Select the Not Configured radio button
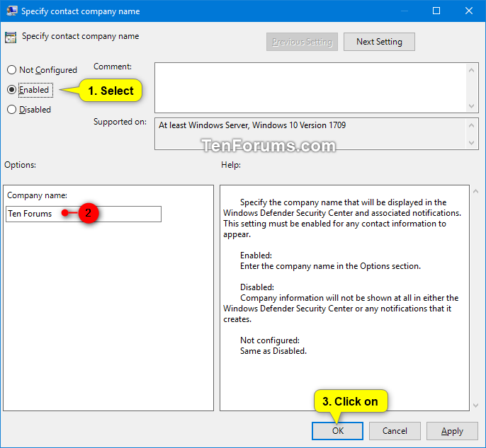This screenshot has width=486, height=448. click(x=12, y=70)
